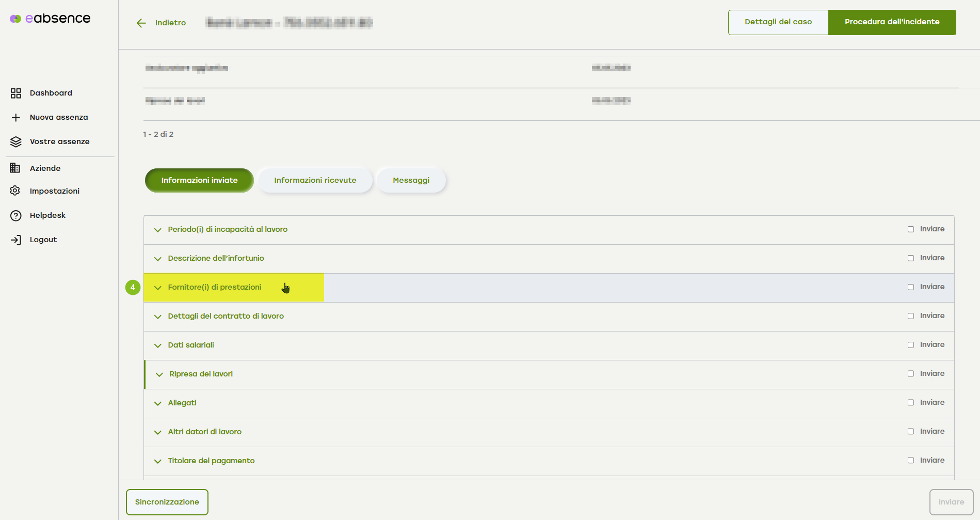This screenshot has width=980, height=520.
Task: Click the Sincronizzazione button
Action: tap(167, 502)
